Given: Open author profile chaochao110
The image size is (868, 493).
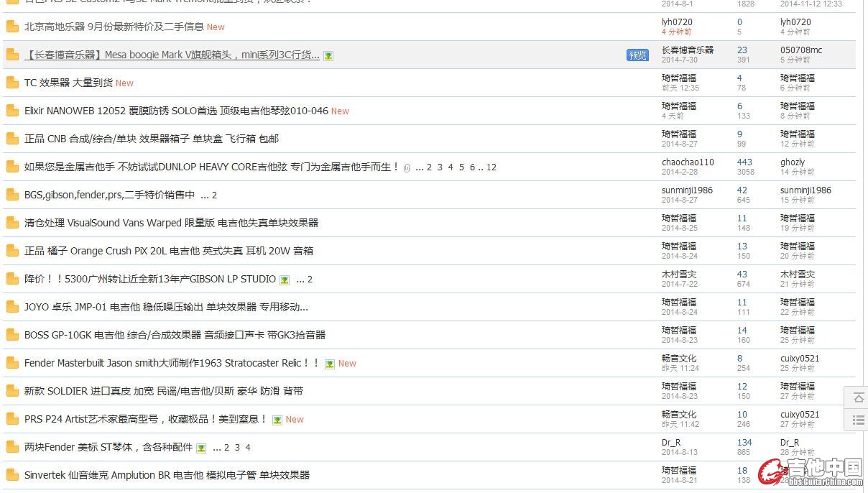Looking at the screenshot, I should tap(688, 162).
